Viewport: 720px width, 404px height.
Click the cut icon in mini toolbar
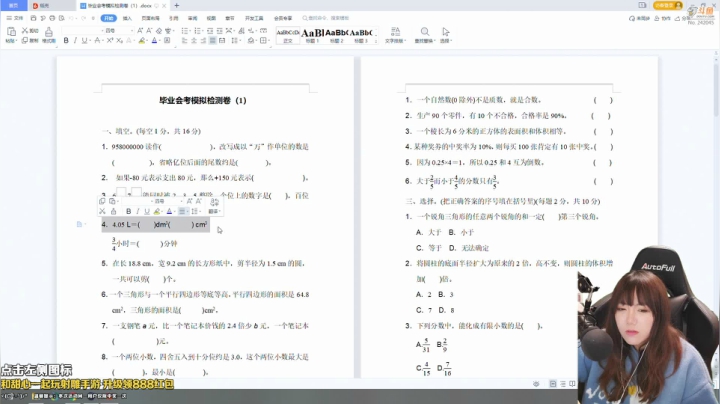pyautogui.click(x=102, y=211)
